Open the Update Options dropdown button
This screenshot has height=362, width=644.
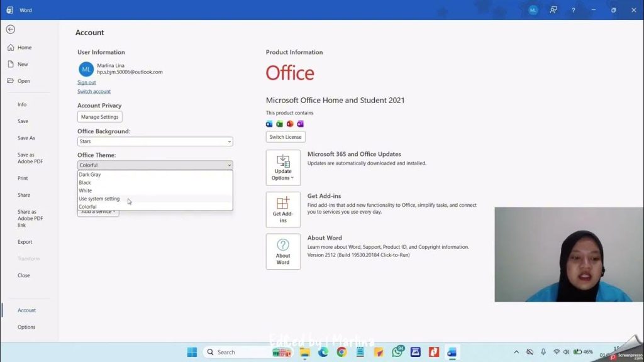(283, 167)
